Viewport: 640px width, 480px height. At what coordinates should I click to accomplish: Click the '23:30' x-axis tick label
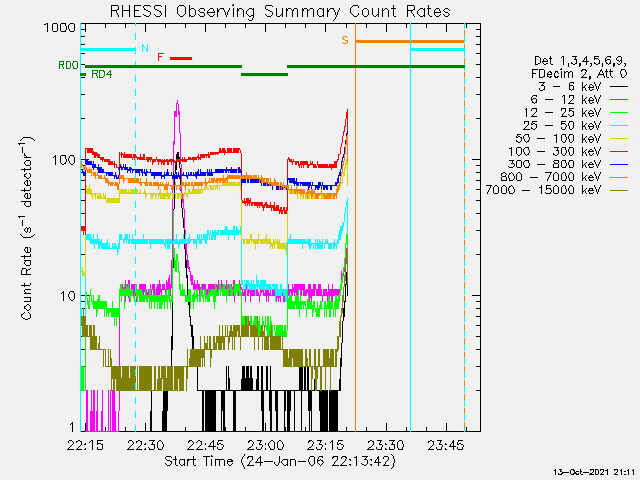pyautogui.click(x=386, y=445)
